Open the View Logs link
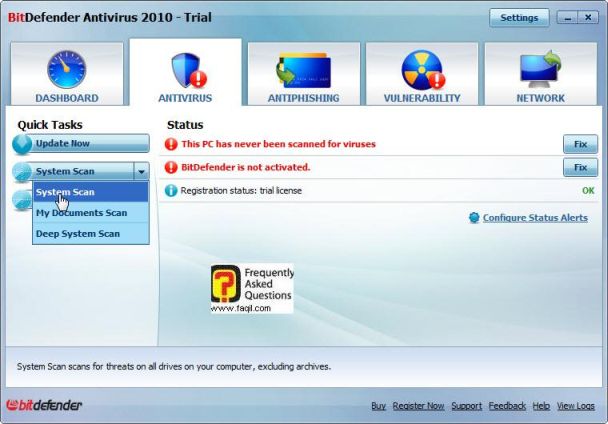 [x=576, y=406]
